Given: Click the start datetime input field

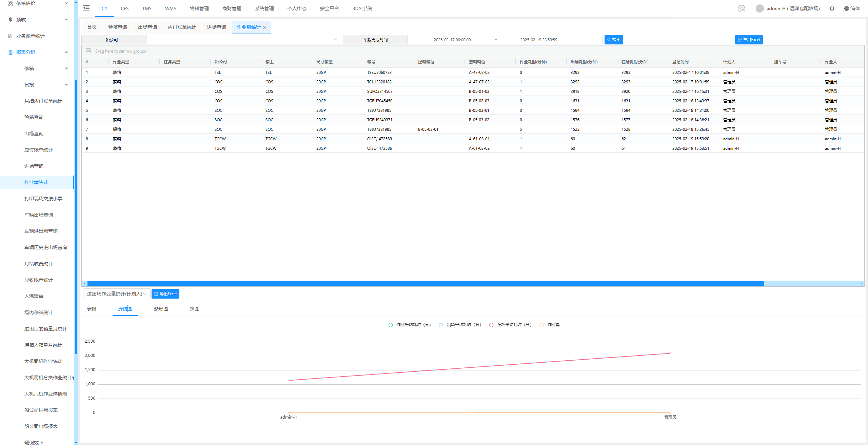Looking at the screenshot, I should 452,40.
